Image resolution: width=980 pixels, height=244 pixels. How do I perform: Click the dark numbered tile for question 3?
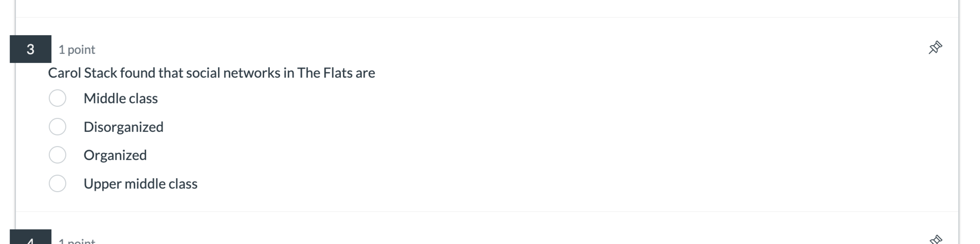point(30,49)
